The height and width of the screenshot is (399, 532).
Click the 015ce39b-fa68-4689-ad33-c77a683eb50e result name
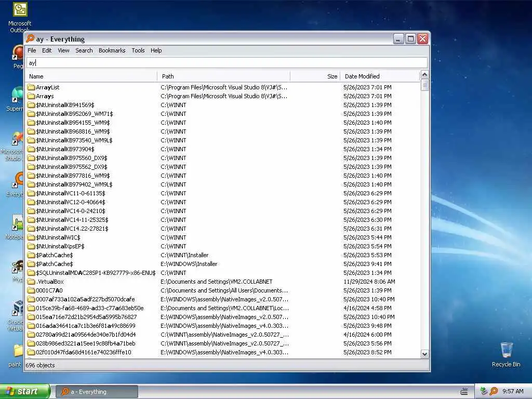pos(89,308)
